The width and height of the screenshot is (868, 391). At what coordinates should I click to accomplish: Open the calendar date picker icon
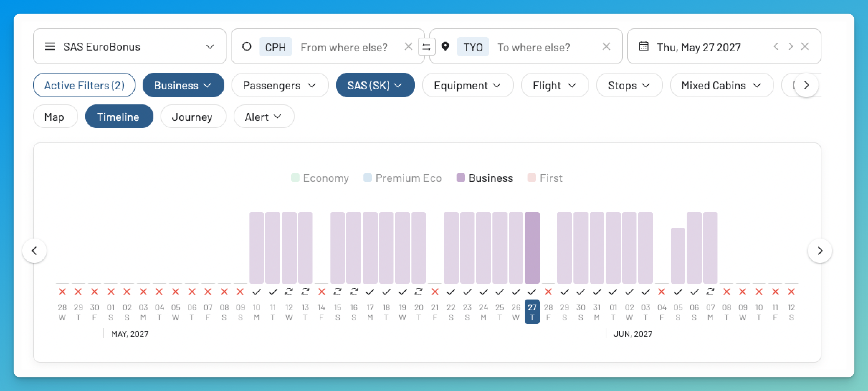pyautogui.click(x=644, y=47)
